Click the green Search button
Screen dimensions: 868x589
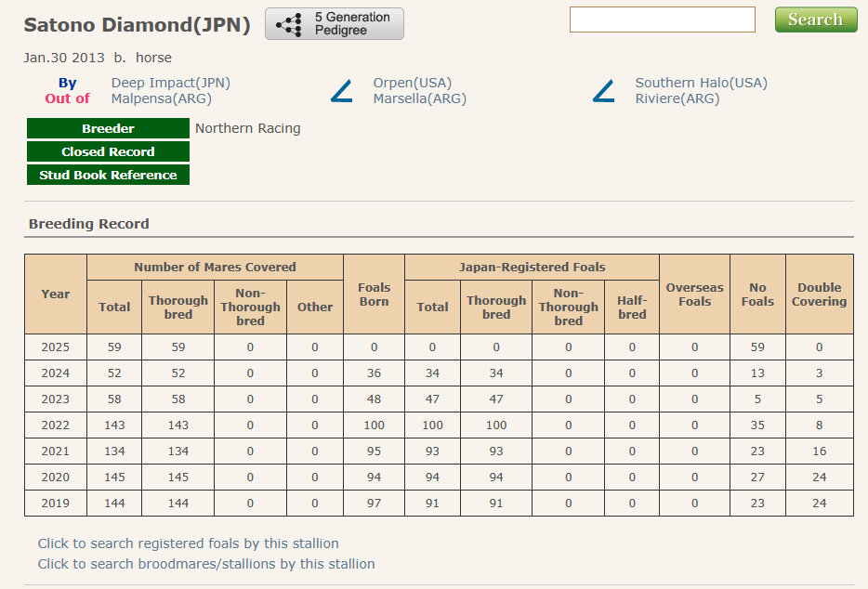[x=815, y=20]
